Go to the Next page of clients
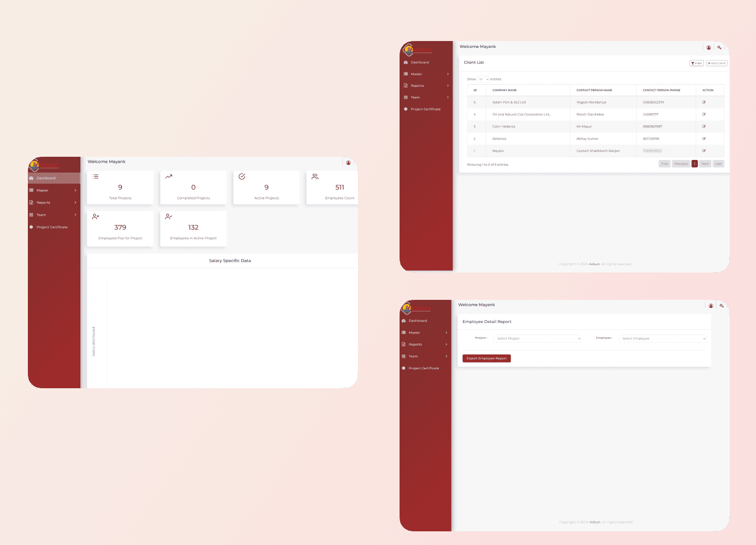The image size is (756, 545). coord(705,164)
